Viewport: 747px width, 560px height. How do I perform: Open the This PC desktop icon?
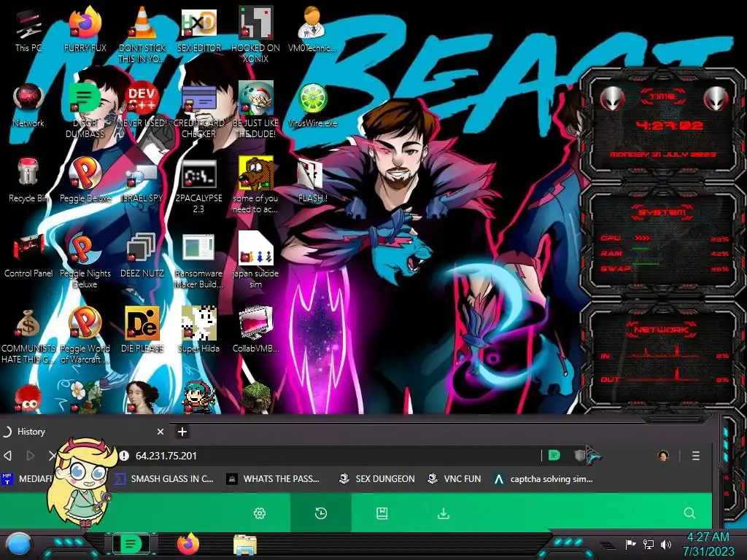pos(28,29)
